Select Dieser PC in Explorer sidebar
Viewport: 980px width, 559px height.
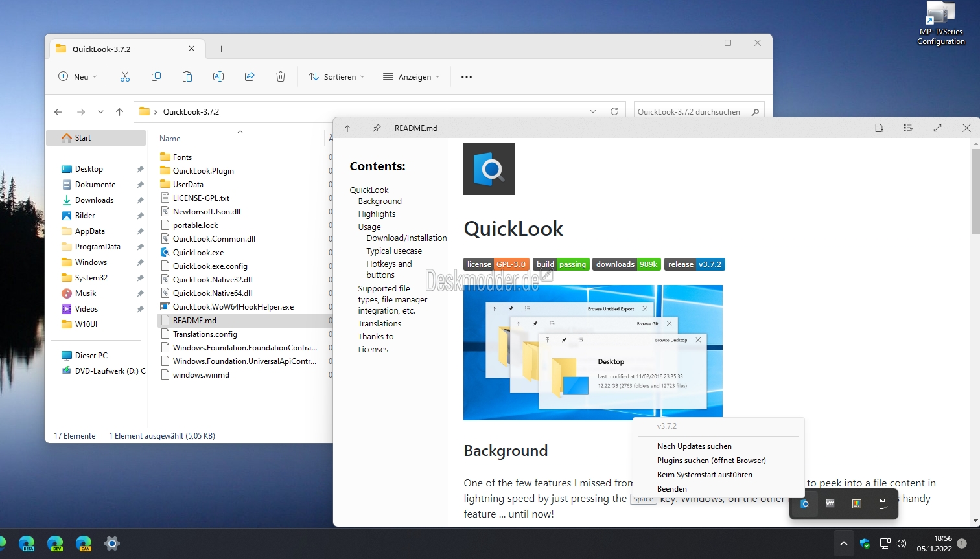91,356
